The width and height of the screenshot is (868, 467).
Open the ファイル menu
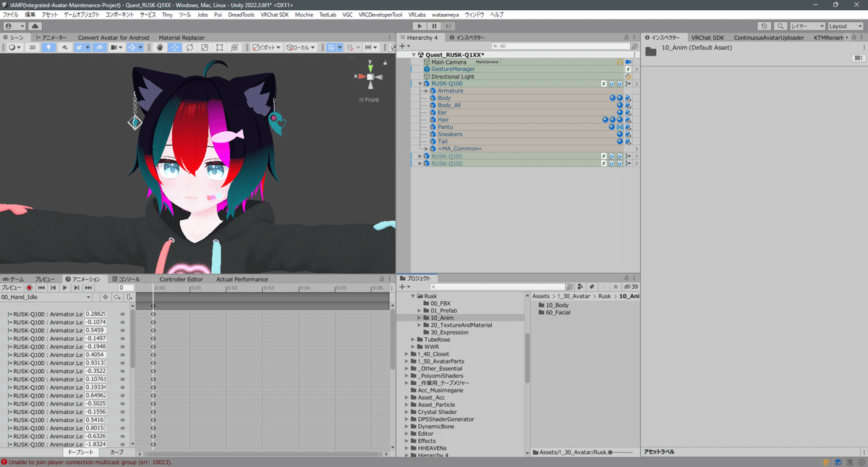click(11, 14)
